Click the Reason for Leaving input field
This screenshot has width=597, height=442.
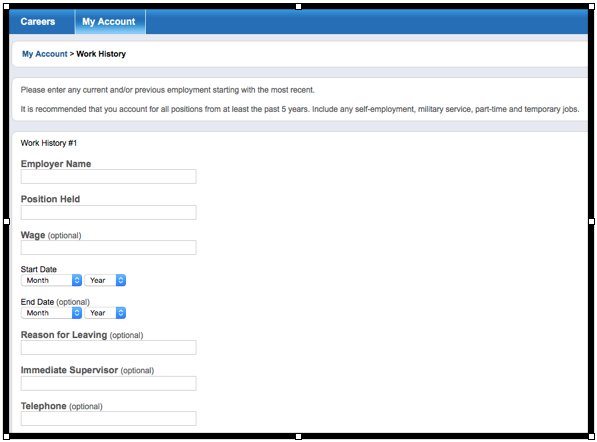coord(109,348)
